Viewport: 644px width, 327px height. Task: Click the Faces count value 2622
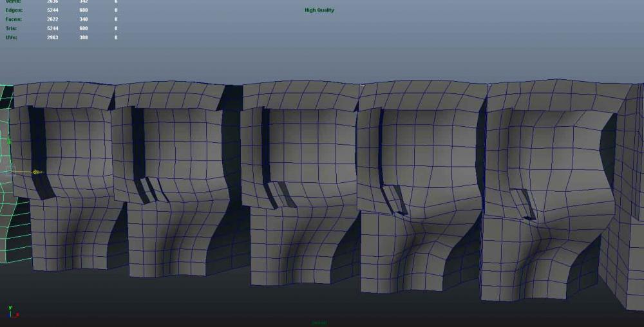click(53, 19)
